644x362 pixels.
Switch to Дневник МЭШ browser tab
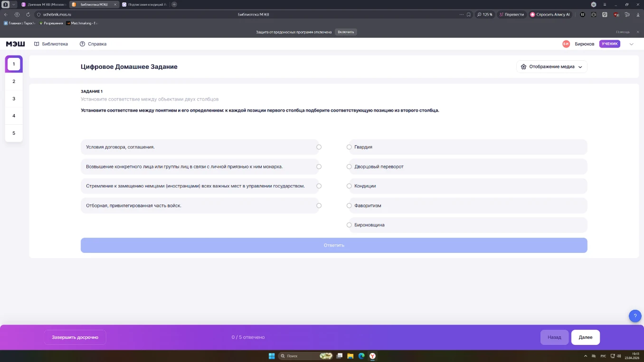point(43,4)
